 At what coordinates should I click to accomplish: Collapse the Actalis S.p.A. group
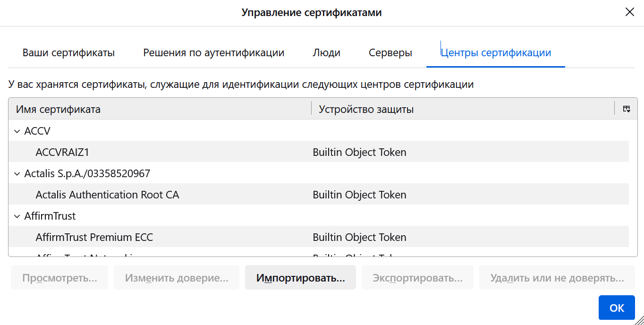click(17, 174)
